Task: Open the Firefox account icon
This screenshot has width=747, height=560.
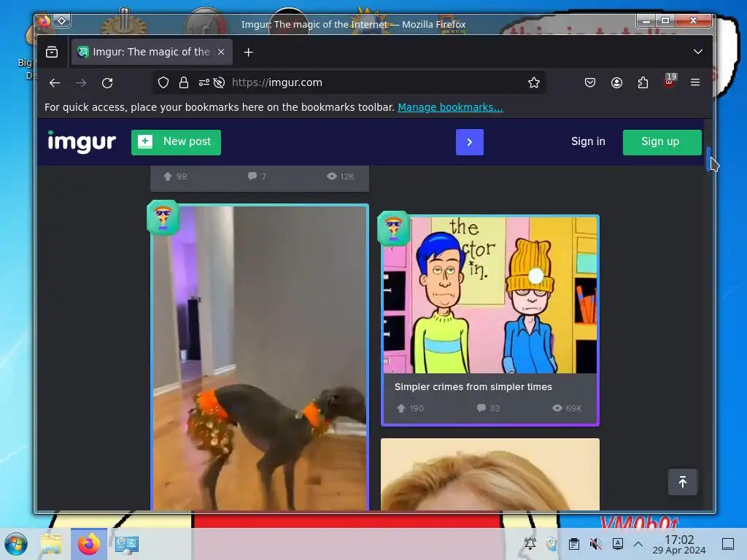Action: pyautogui.click(x=616, y=83)
